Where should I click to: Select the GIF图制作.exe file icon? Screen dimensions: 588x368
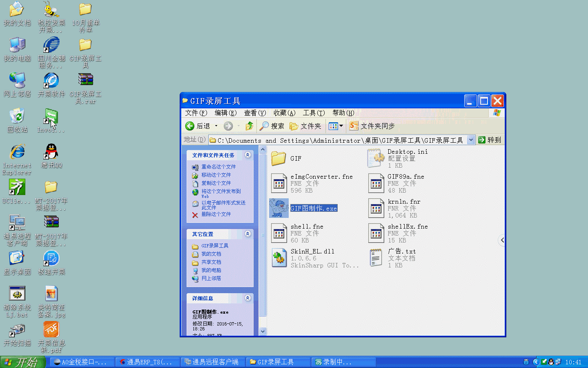pos(279,208)
